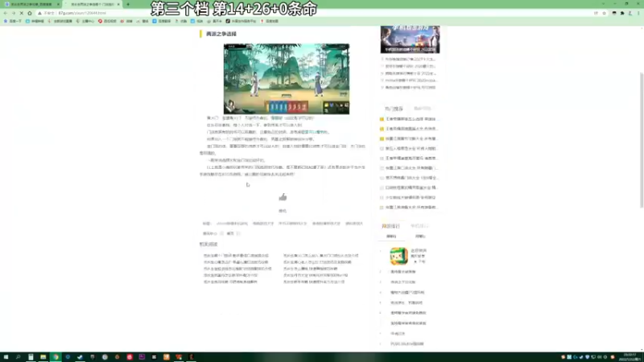This screenshot has height=362, width=644.
Task: Open the 百度地图 bookmark with red pin
Action: 270,21
